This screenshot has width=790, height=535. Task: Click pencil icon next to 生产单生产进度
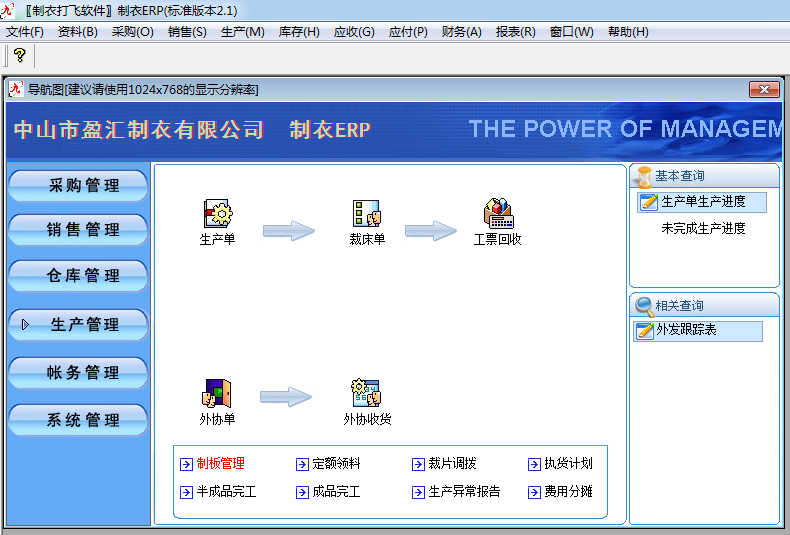pos(648,202)
